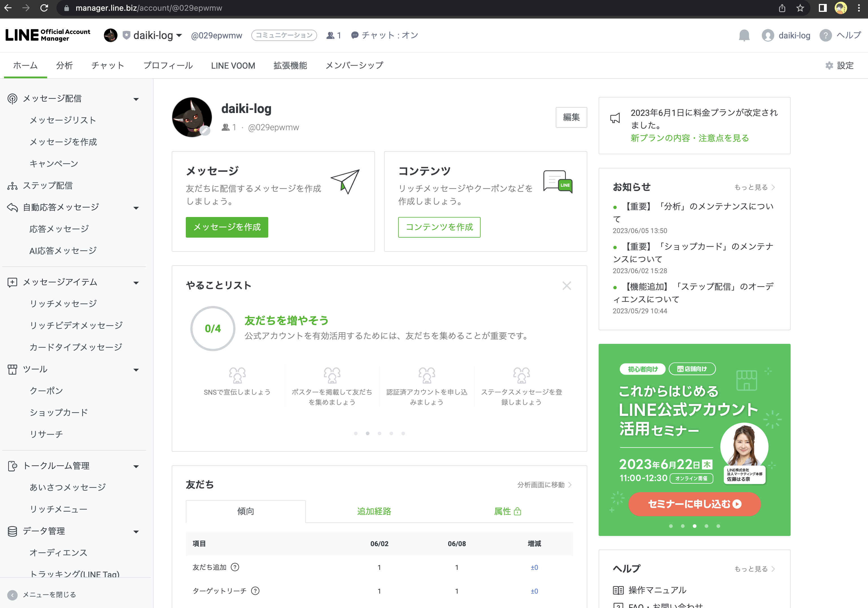Click the 操作マニュアル book icon
Screen dimensions: 868x608
(x=618, y=590)
